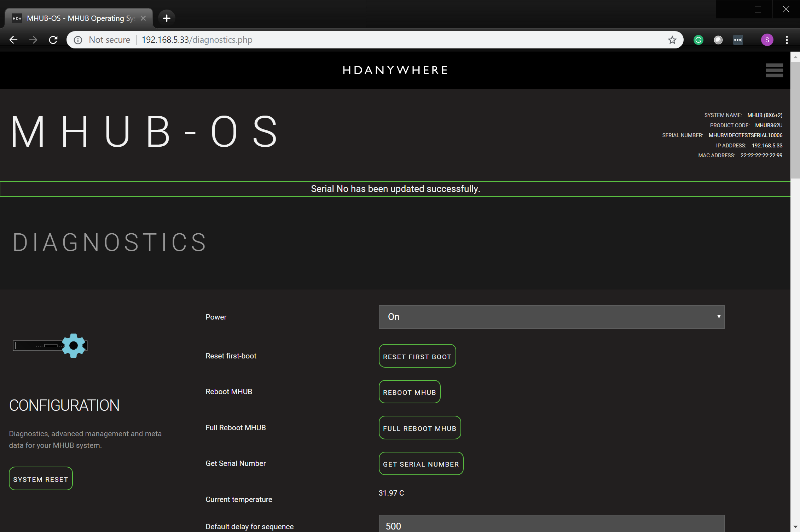Click the grey circle extension icon
This screenshot has height=532, width=800.
click(x=718, y=40)
